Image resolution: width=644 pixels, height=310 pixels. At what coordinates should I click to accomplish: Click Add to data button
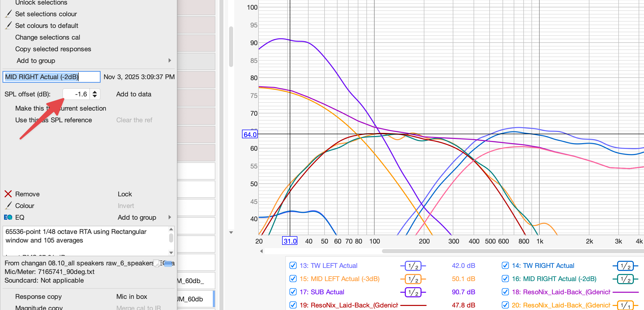point(134,94)
